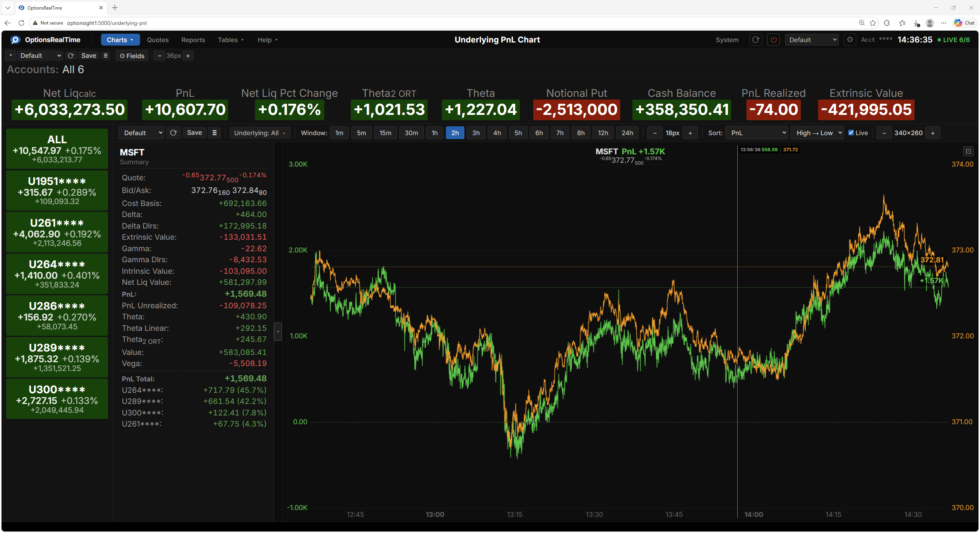
Task: Toggle the Live checkbox
Action: pyautogui.click(x=851, y=133)
